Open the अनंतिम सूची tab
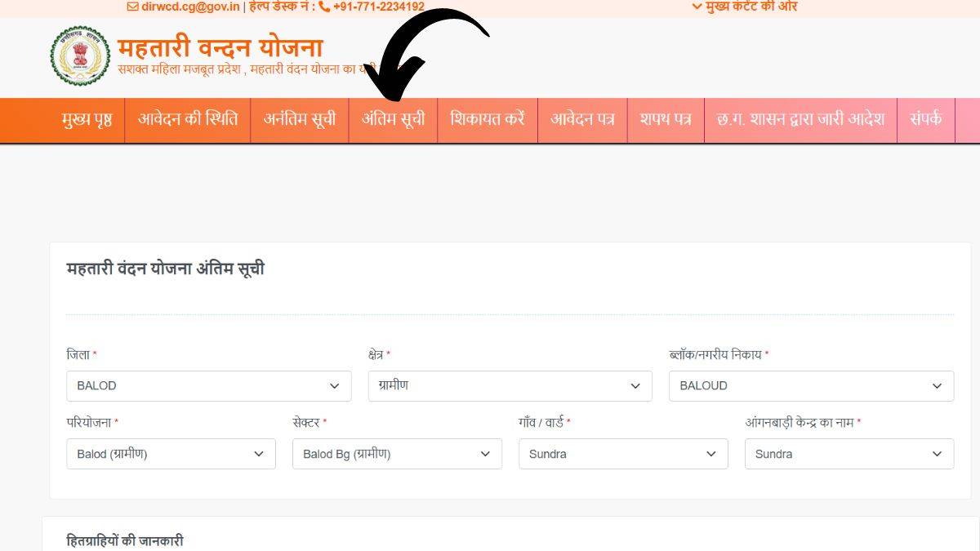The width and height of the screenshot is (980, 551). click(299, 120)
